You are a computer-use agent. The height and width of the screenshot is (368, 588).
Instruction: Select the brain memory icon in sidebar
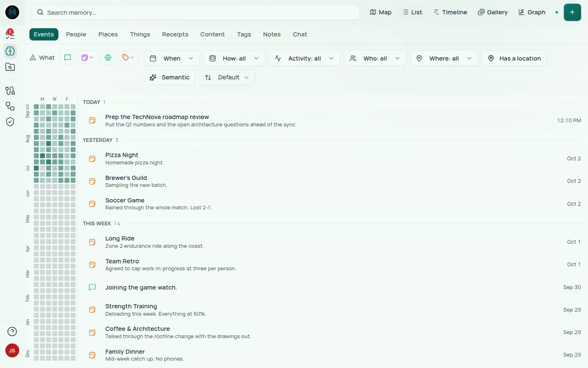10,51
